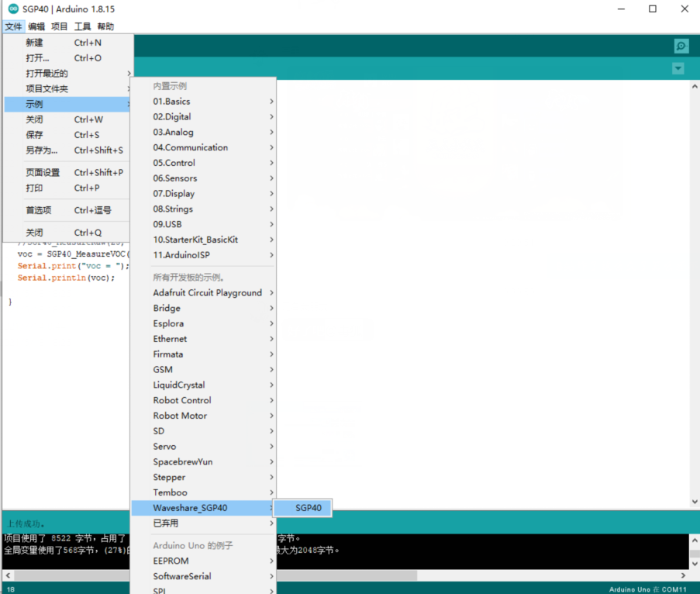Expand the 项目文件夹 submenu
Viewport: 700px width, 594px height.
click(x=67, y=88)
